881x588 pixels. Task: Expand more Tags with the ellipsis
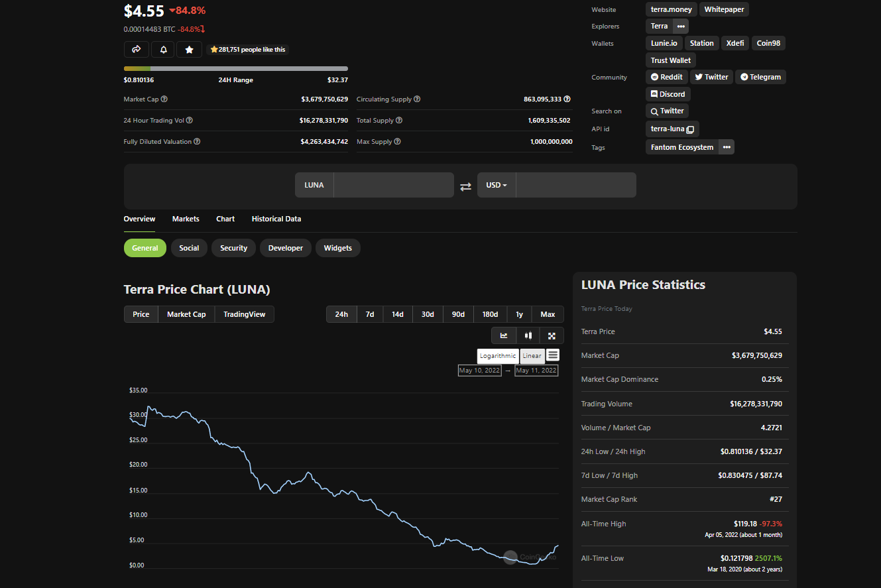tap(727, 147)
